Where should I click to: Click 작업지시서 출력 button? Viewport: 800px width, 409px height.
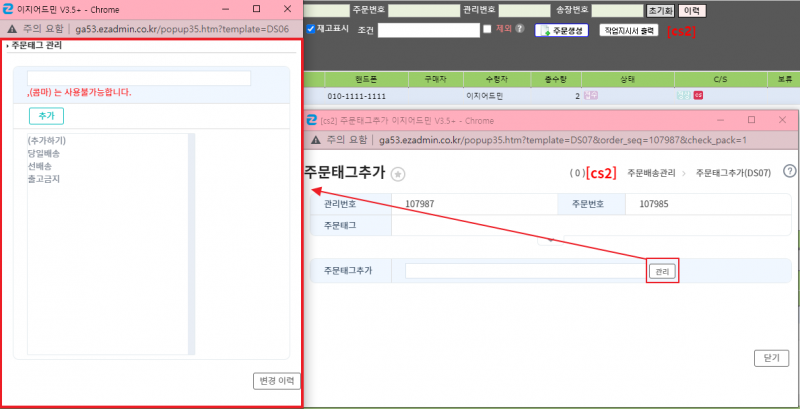pos(629,30)
